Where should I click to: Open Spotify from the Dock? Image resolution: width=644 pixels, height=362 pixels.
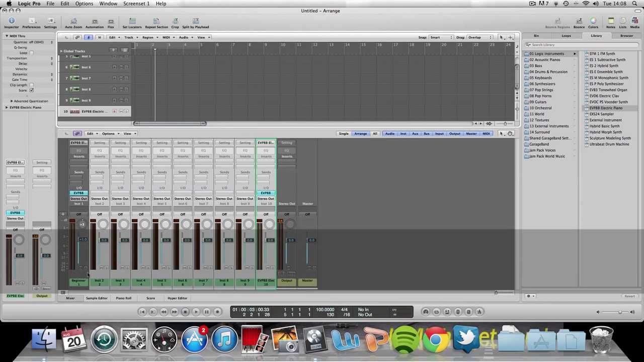click(406, 339)
